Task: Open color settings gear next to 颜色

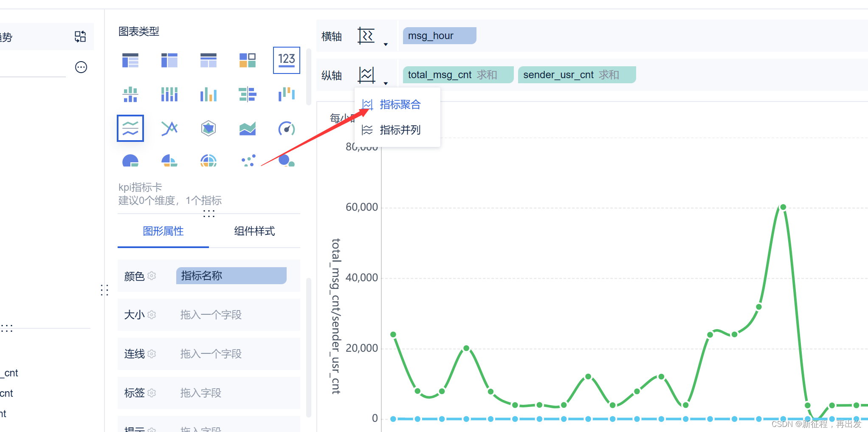Action: pos(152,276)
